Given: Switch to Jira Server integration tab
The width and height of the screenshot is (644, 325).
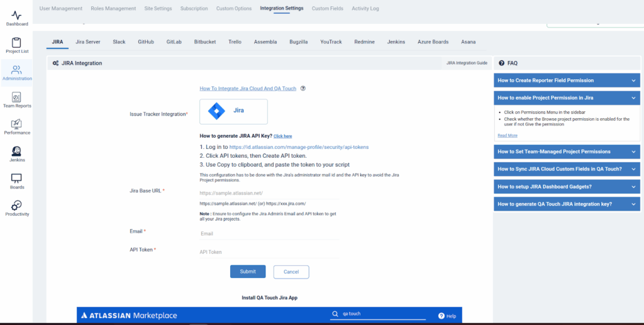Looking at the screenshot, I should (x=88, y=42).
